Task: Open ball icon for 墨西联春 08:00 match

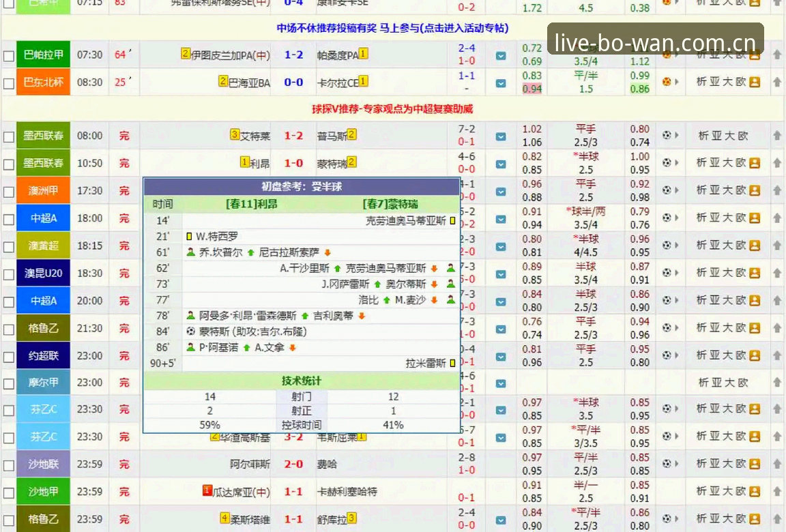Action: 667,135
